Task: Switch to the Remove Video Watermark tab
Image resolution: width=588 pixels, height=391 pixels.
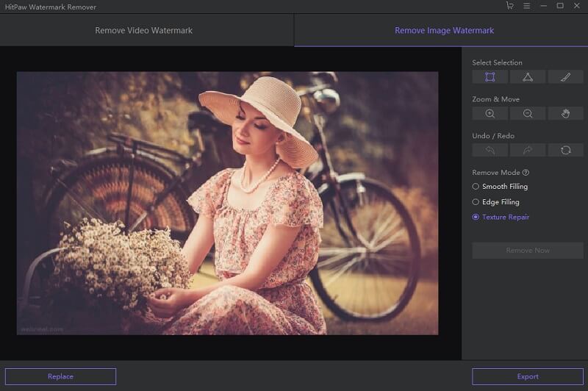Action: (144, 31)
